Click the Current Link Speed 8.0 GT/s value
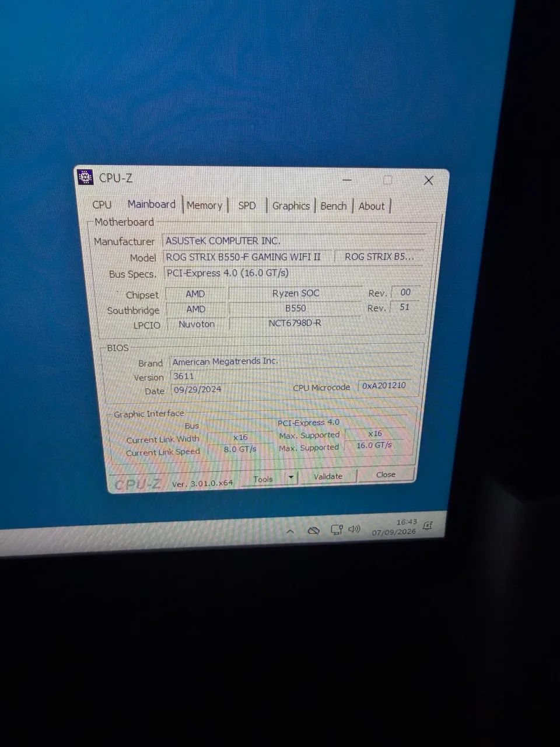 click(x=240, y=449)
